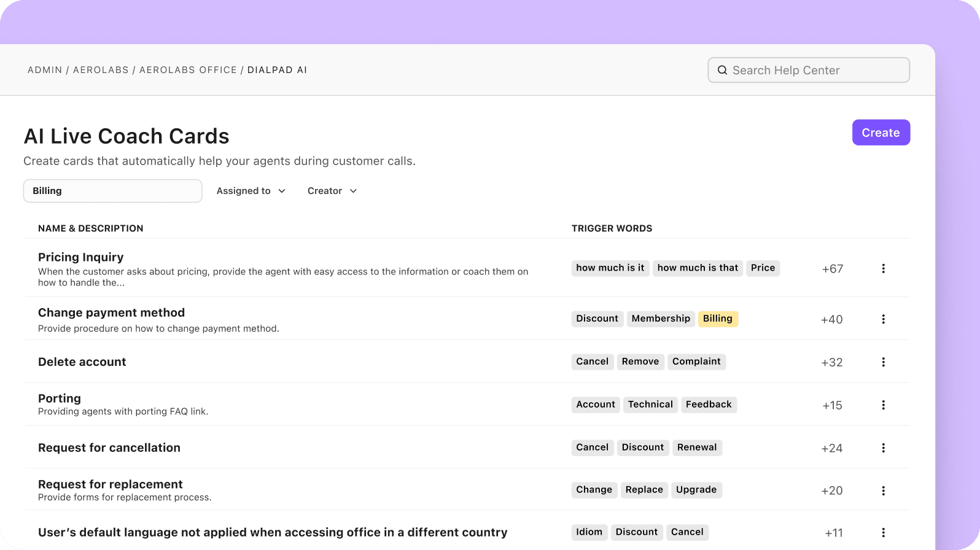Open more options for Delete account row
Image resolution: width=980 pixels, height=550 pixels.
(883, 362)
